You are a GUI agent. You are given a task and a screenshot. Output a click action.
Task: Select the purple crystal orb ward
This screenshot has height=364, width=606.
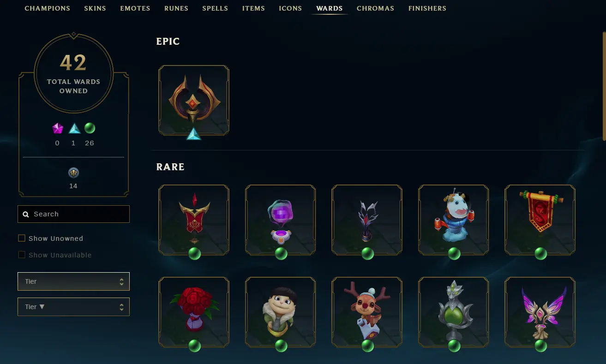[281, 220]
